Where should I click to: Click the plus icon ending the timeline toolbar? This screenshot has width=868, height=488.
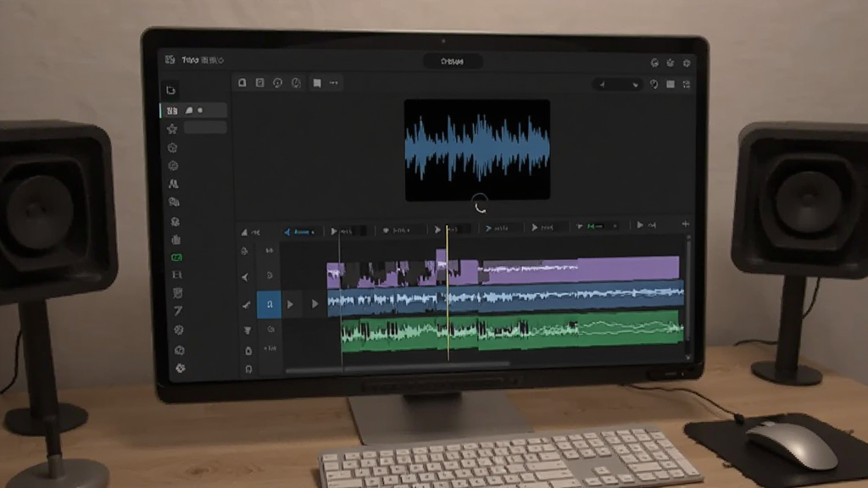[x=685, y=224]
